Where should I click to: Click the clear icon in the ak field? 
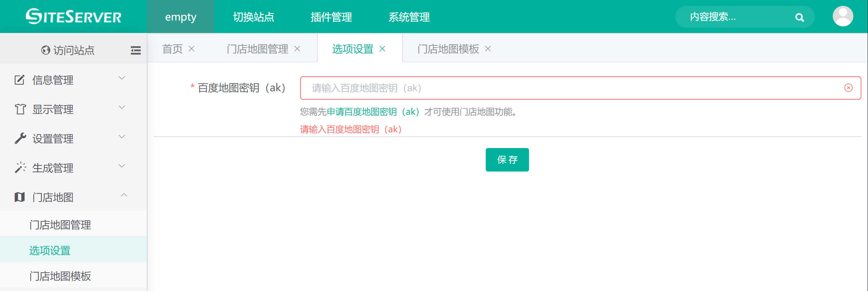tap(848, 88)
